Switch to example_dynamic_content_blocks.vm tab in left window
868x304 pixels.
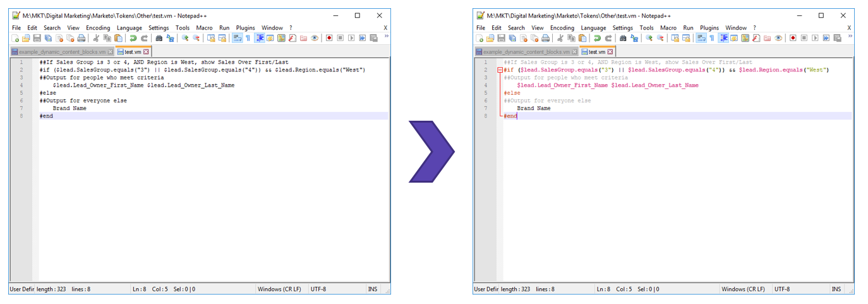61,52
